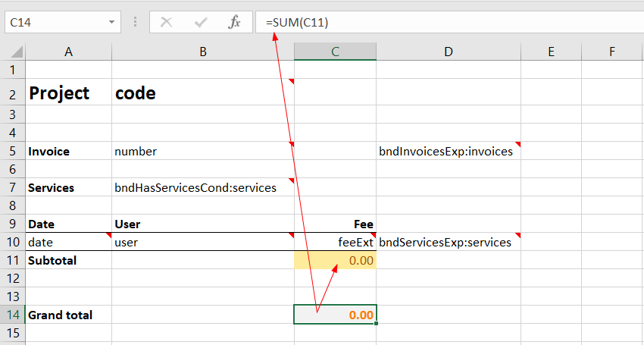Open the Name Box dropdown arrow
This screenshot has height=345, width=644.
[111, 22]
